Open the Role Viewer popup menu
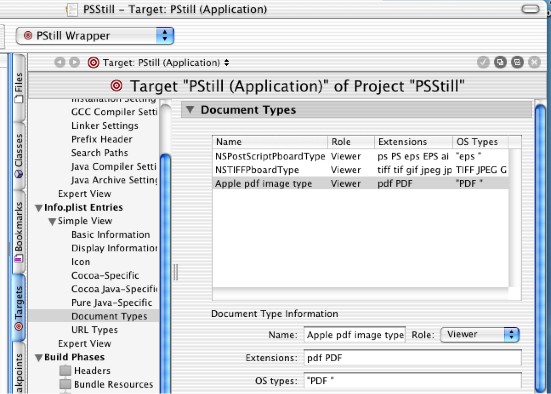This screenshot has height=394, width=551. pos(480,335)
